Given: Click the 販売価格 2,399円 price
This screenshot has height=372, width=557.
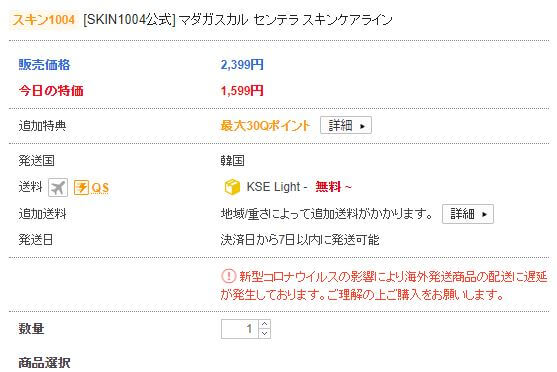Looking at the screenshot, I should tap(242, 65).
